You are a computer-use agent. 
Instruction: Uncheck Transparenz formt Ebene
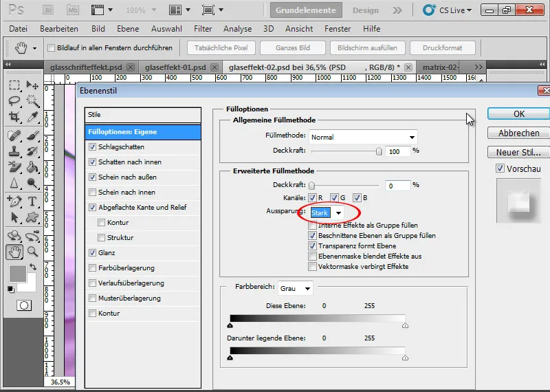coord(312,246)
